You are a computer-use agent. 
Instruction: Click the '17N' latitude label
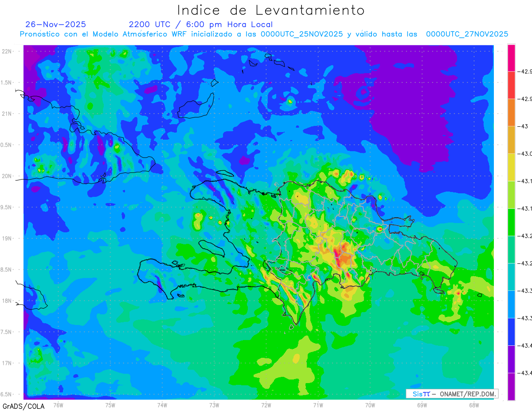point(8,363)
